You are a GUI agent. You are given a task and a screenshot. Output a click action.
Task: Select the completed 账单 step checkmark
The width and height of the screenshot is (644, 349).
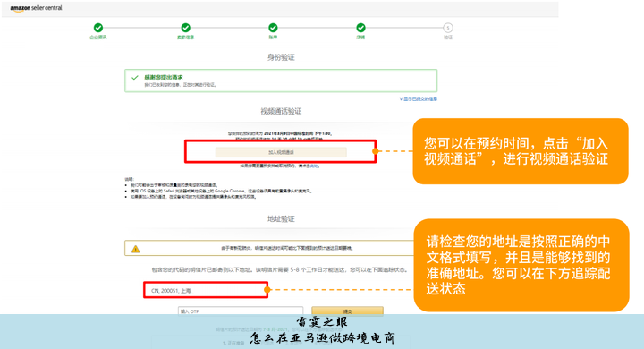(x=273, y=28)
